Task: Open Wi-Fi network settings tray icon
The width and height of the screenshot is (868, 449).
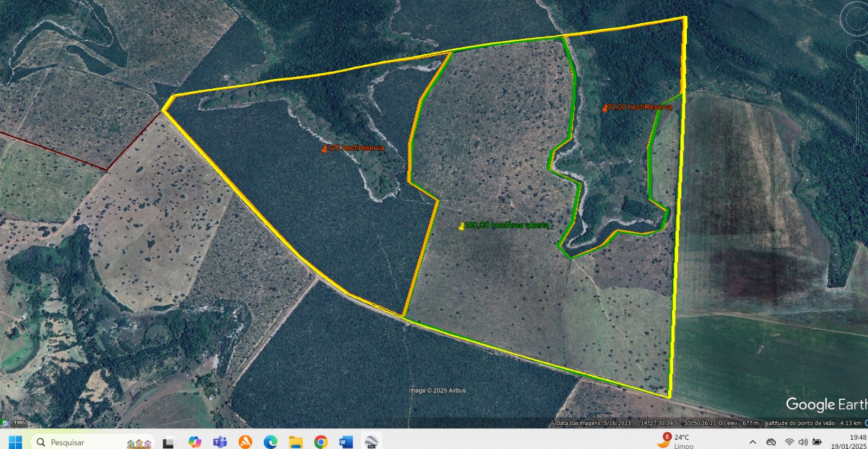Action: [x=789, y=442]
